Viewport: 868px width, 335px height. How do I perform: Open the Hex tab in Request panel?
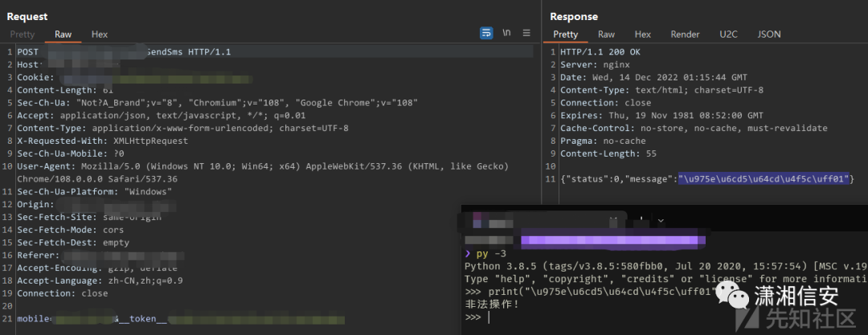[x=99, y=35]
